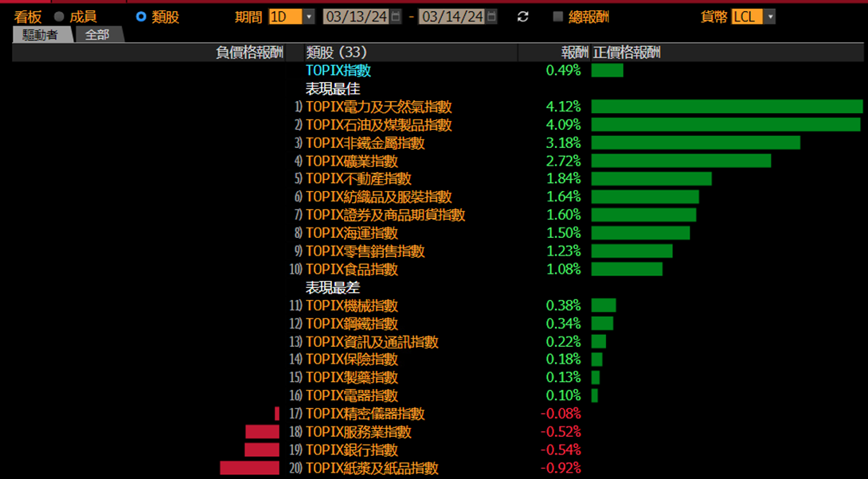The image size is (868, 479).
Task: Open the TOPIX指數 link
Action: [x=338, y=70]
